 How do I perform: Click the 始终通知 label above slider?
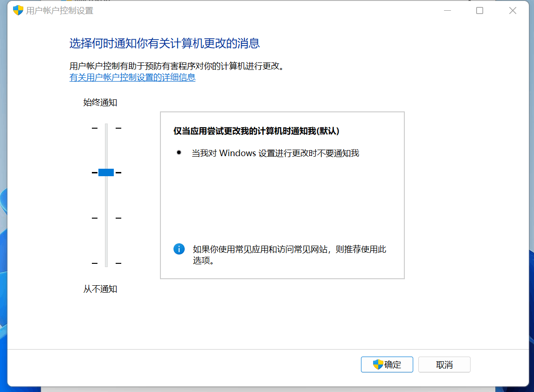click(100, 103)
